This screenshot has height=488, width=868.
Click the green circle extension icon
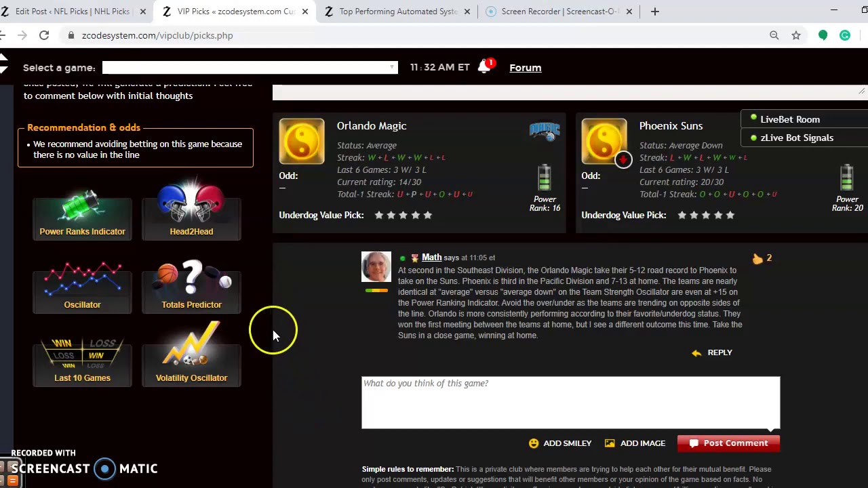(x=823, y=35)
